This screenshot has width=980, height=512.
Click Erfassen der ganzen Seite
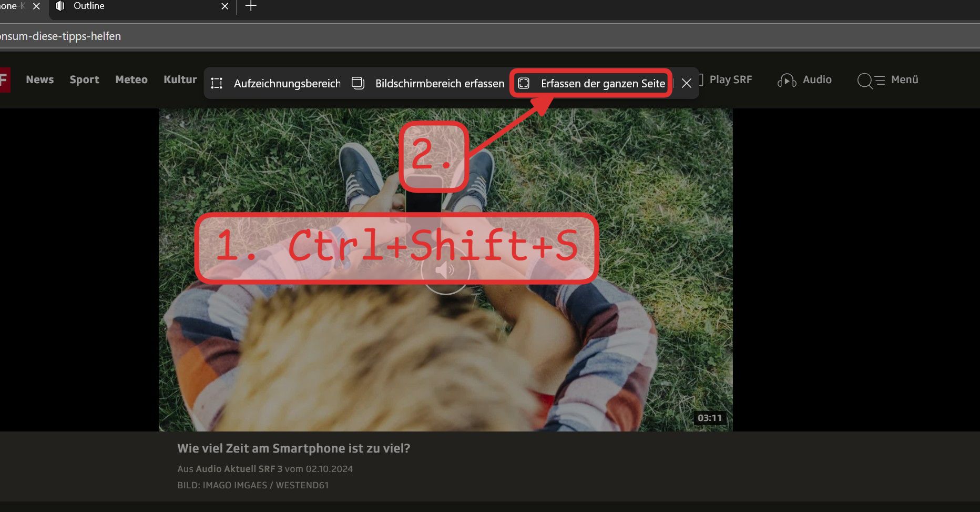point(591,83)
